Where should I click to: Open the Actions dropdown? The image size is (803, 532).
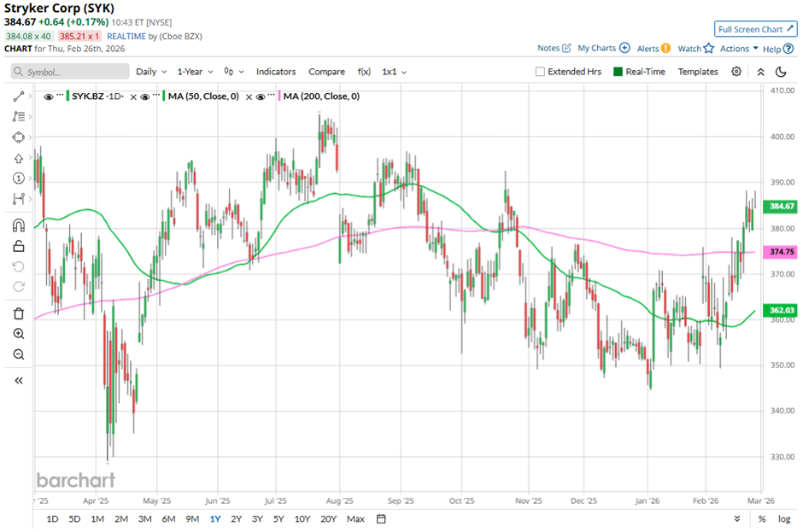point(739,48)
